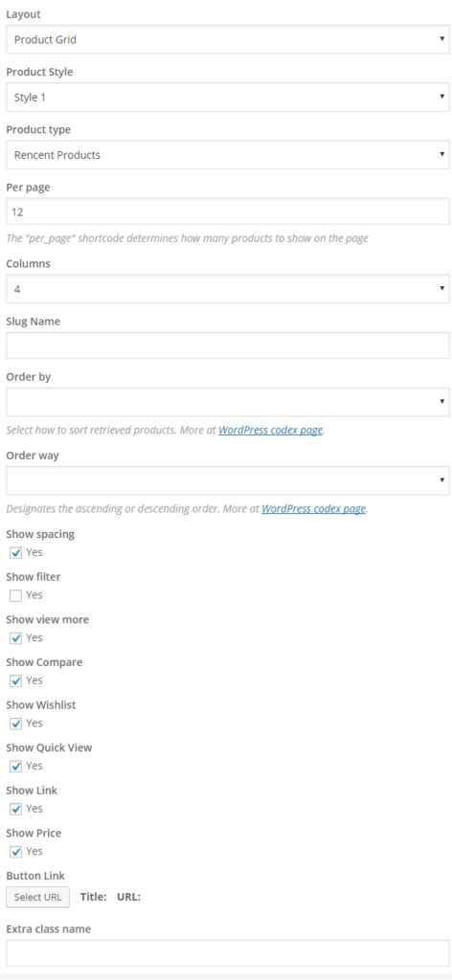Uncheck the Show view more checkbox
Viewport: 452px width, 980px height.
(x=16, y=638)
